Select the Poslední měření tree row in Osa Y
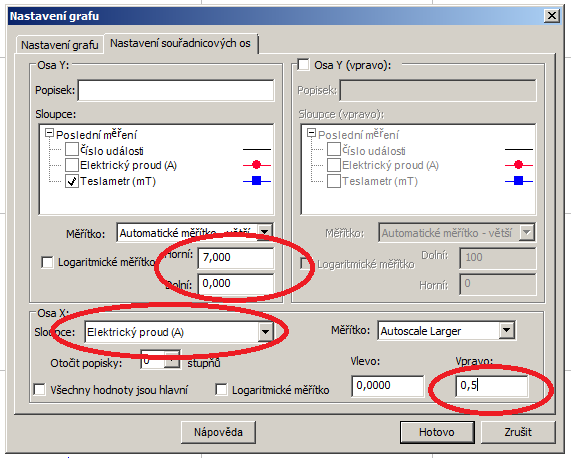Screen dimensions: 571x458 point(97,135)
